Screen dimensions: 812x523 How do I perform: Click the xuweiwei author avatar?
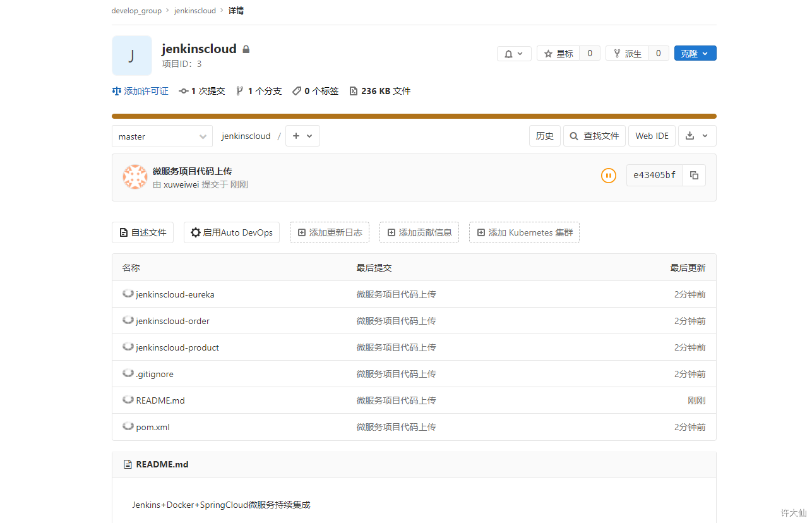(135, 177)
